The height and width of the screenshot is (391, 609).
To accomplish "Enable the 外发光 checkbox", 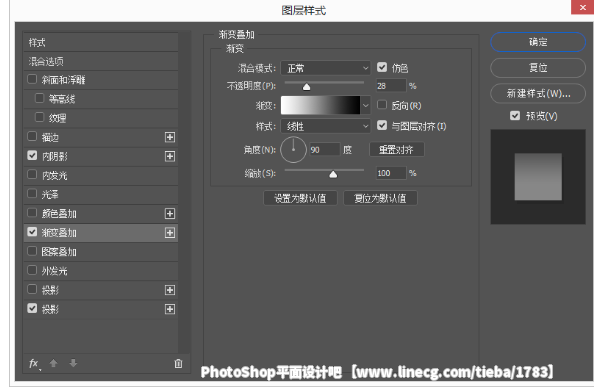I will 32,270.
